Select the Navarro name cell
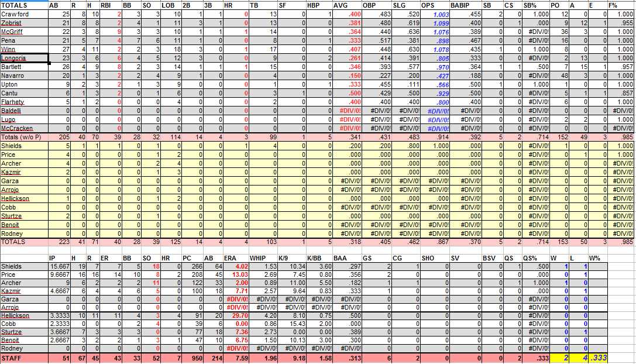Image resolution: width=636 pixels, height=364 pixels. click(x=25, y=76)
